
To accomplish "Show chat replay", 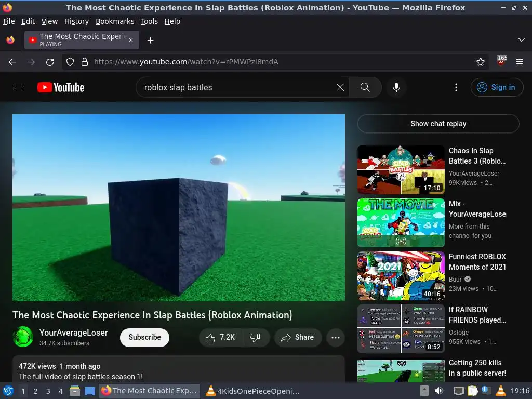I will (438, 124).
